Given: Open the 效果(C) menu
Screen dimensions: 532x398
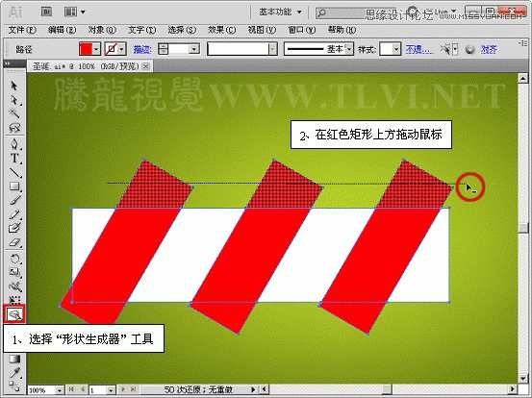Looking at the screenshot, I should 222,30.
